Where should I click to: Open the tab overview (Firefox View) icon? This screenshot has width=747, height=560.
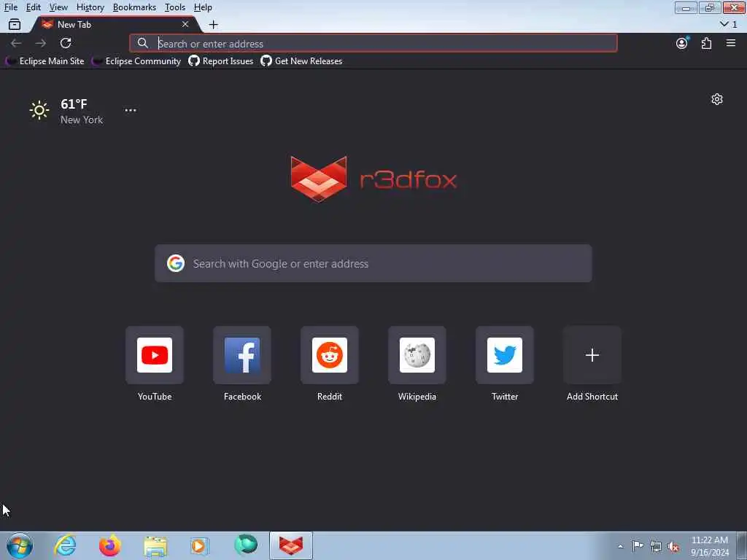tap(15, 24)
